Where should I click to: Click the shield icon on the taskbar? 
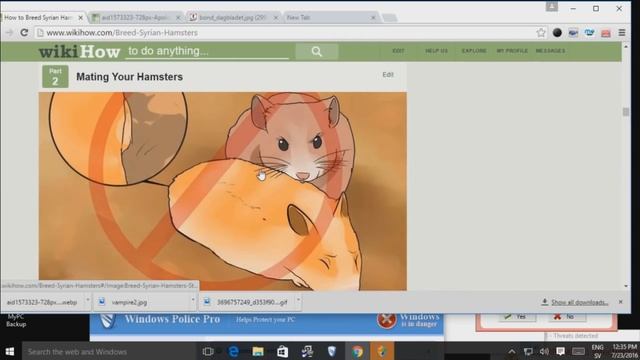click(x=332, y=351)
